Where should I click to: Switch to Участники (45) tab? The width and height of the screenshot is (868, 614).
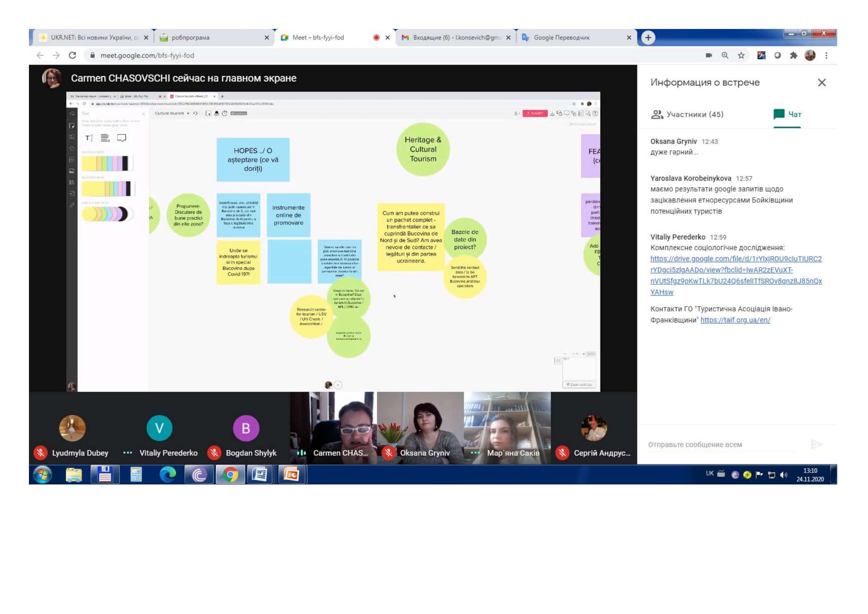[687, 114]
